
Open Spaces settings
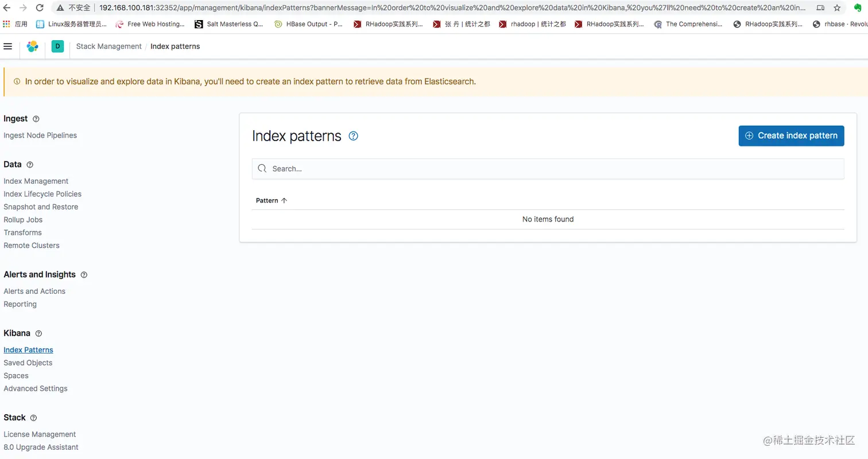16,376
